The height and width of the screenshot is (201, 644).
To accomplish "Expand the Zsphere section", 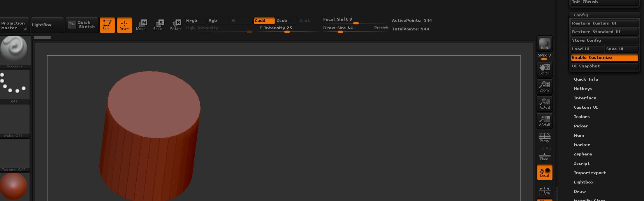I will [583, 154].
